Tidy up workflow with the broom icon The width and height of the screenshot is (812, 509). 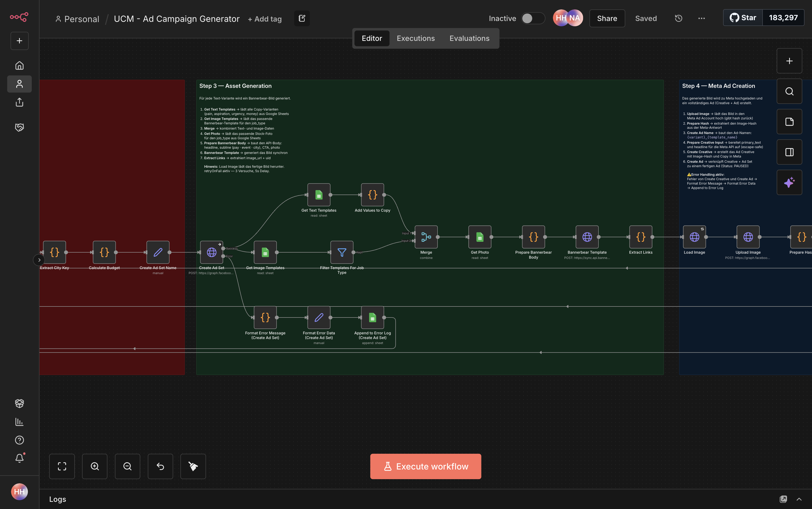click(x=193, y=466)
